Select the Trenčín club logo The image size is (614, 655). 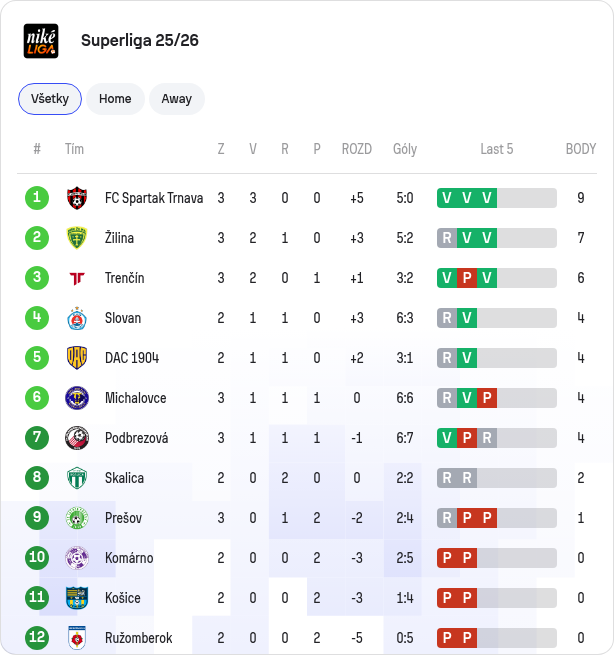coord(77,278)
